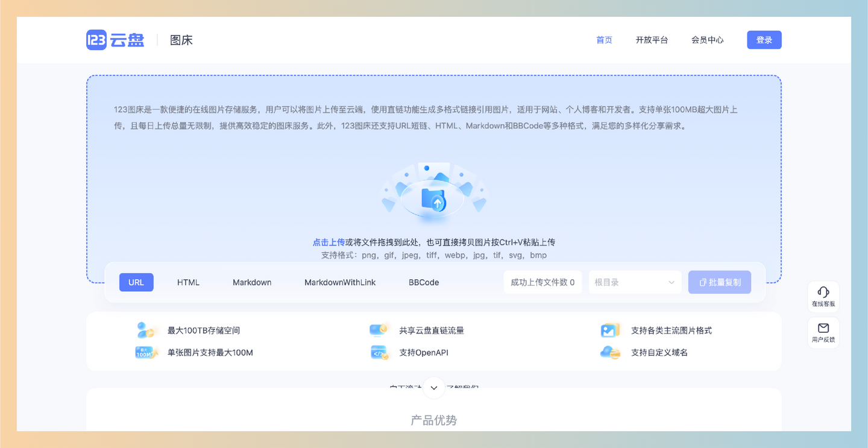Click the 支持自定义域名 cloud icon
Viewport: 868px width, 448px height.
coord(610,352)
